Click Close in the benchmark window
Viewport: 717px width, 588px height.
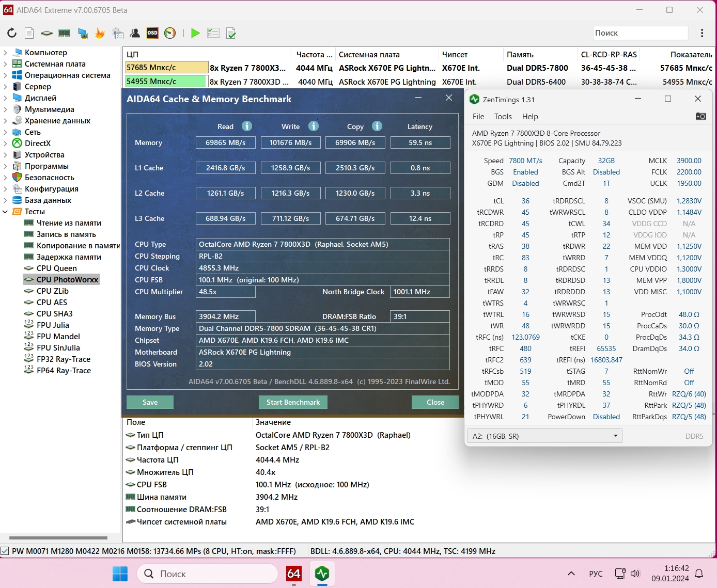point(435,402)
